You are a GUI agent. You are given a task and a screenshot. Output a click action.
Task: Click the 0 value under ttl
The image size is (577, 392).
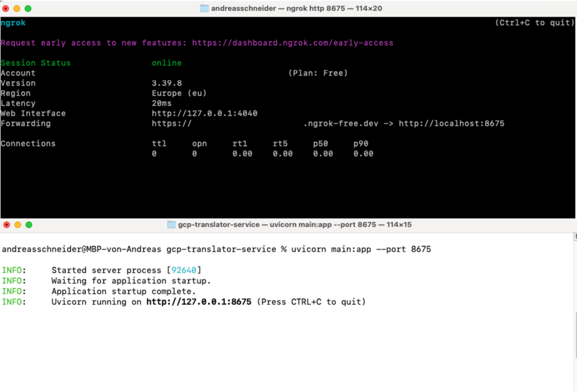tap(154, 154)
